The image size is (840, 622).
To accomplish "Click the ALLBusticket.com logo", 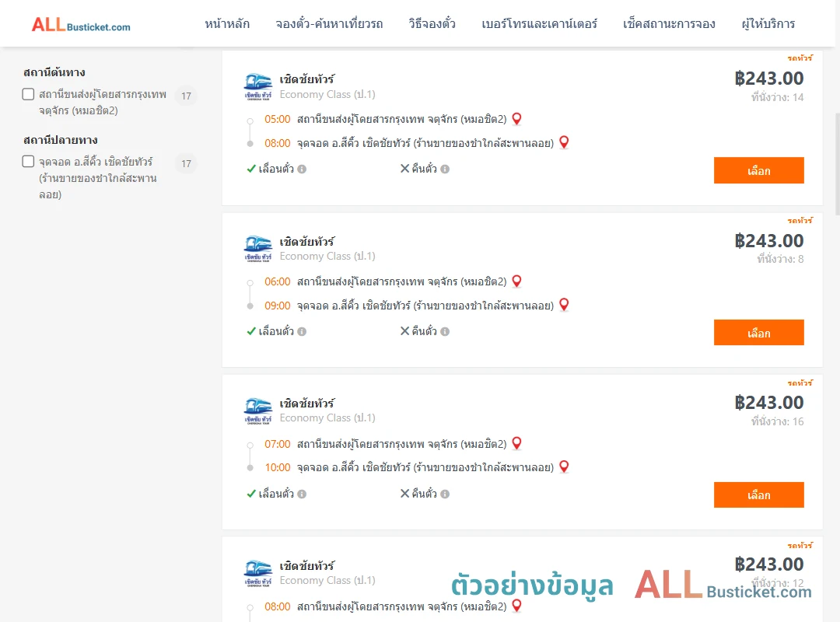I will (81, 25).
